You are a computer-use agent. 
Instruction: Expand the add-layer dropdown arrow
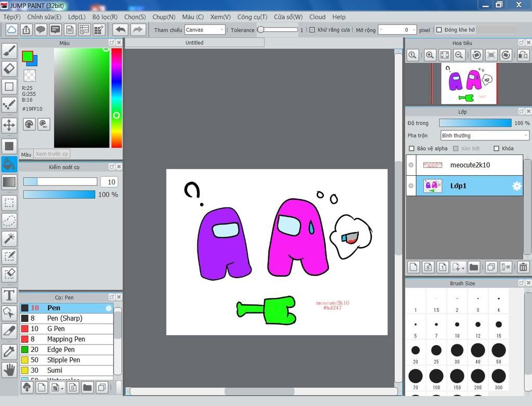pos(463,268)
